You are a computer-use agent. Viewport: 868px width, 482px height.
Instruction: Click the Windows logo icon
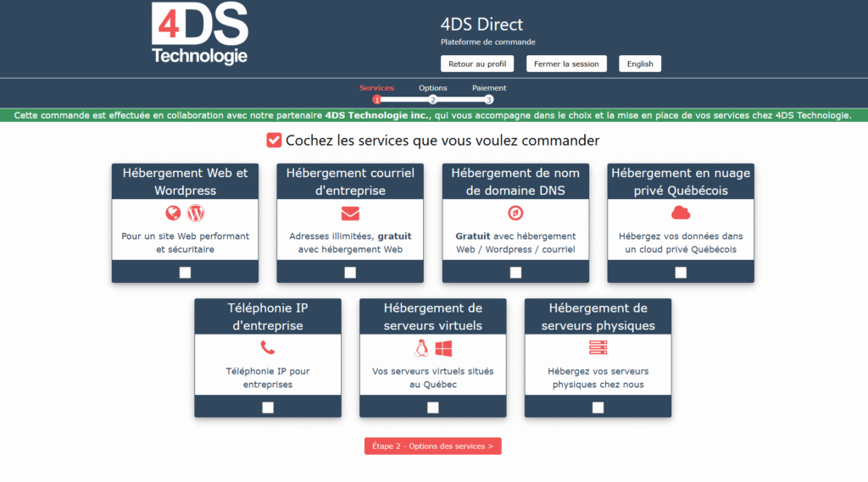click(444, 348)
